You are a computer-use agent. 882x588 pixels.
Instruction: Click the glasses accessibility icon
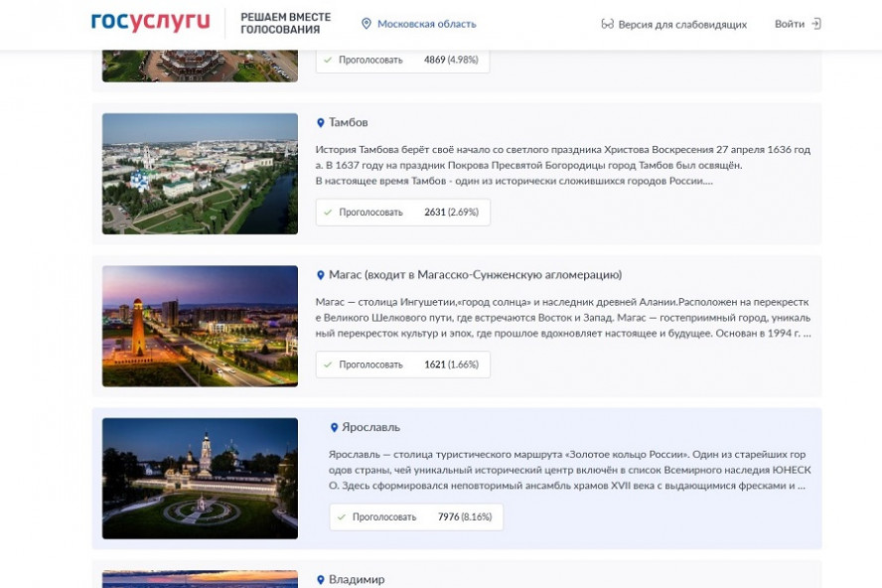pyautogui.click(x=608, y=24)
